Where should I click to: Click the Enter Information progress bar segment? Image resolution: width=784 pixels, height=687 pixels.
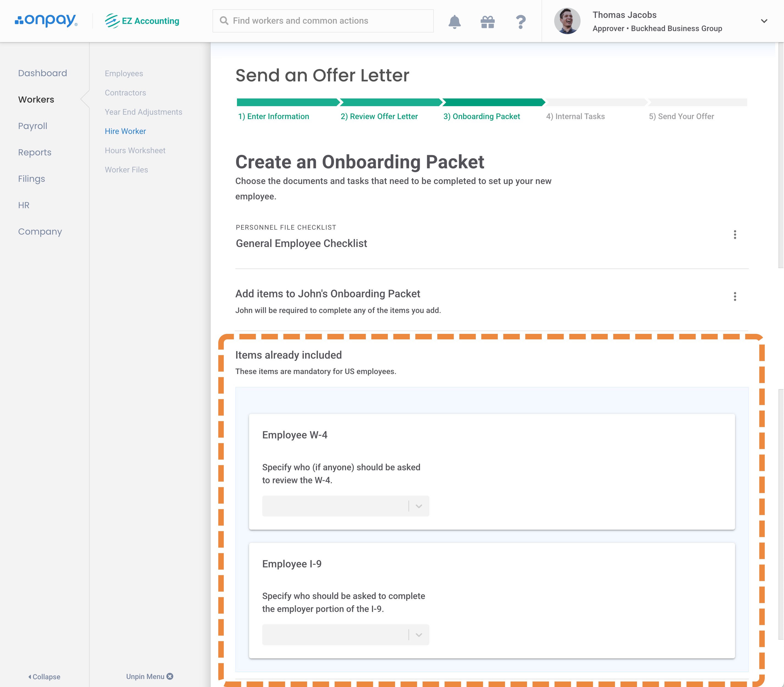(x=288, y=102)
